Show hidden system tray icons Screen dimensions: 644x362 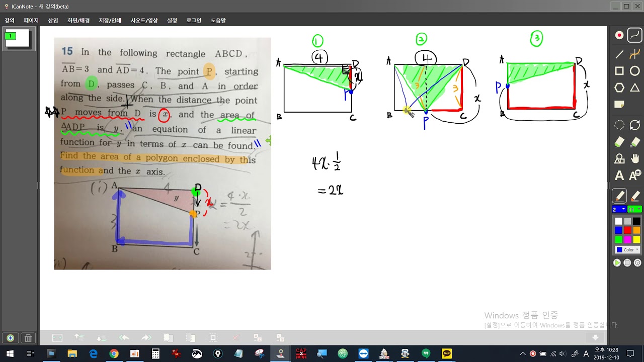[x=523, y=354]
